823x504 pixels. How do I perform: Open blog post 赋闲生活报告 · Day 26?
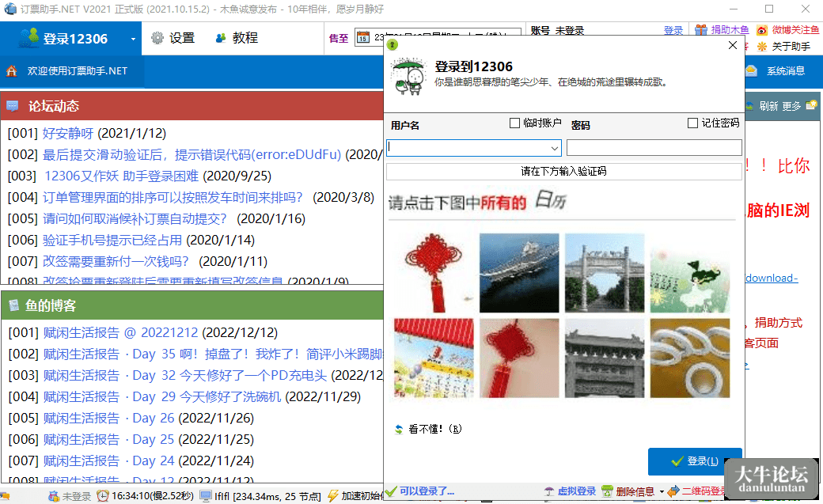tap(108, 419)
